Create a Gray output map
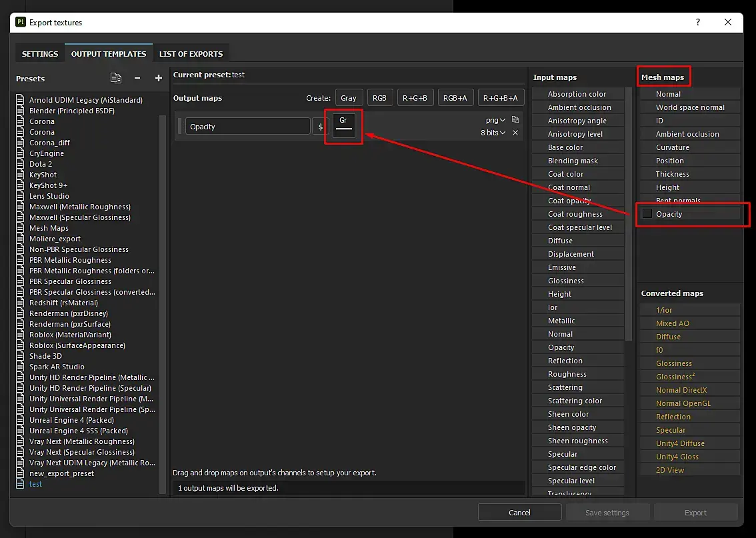756x538 pixels. [349, 98]
